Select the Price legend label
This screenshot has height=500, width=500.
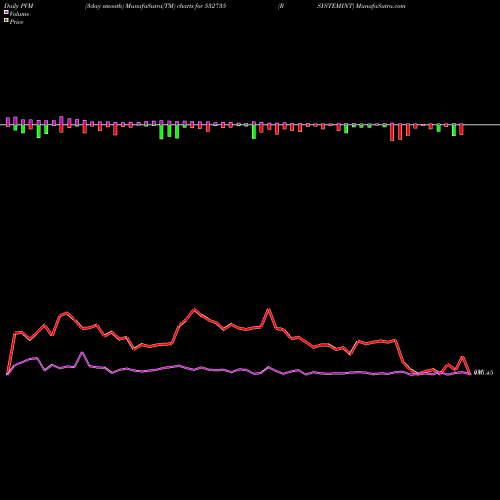(16, 22)
